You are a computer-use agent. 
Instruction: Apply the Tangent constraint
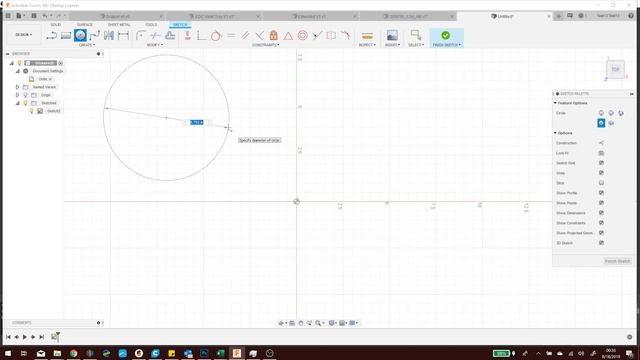[216, 36]
